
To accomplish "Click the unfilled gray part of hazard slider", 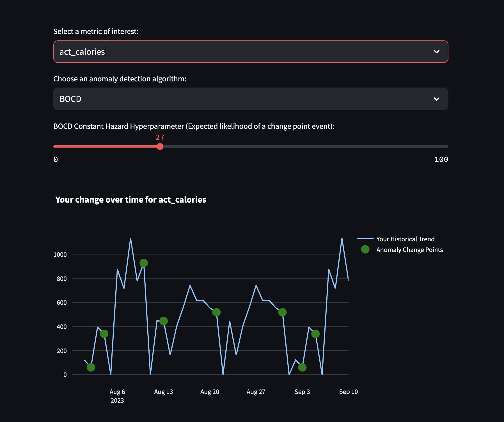I will point(306,146).
